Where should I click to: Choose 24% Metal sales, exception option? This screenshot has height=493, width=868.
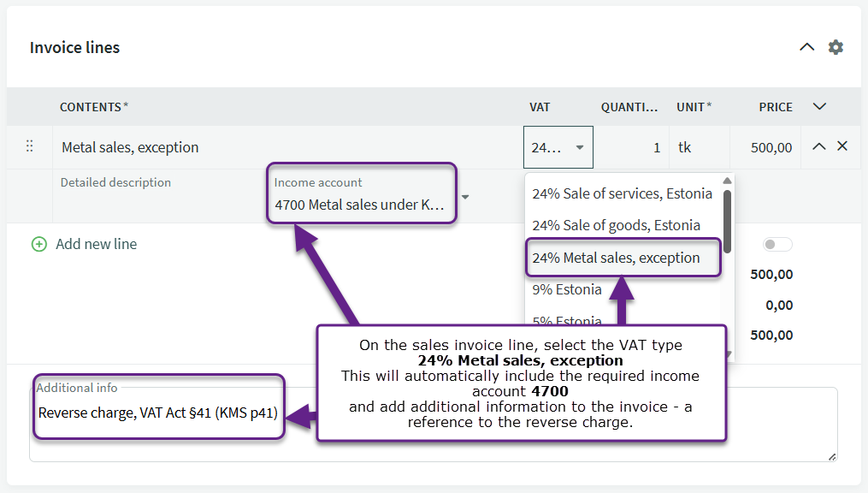tap(616, 258)
